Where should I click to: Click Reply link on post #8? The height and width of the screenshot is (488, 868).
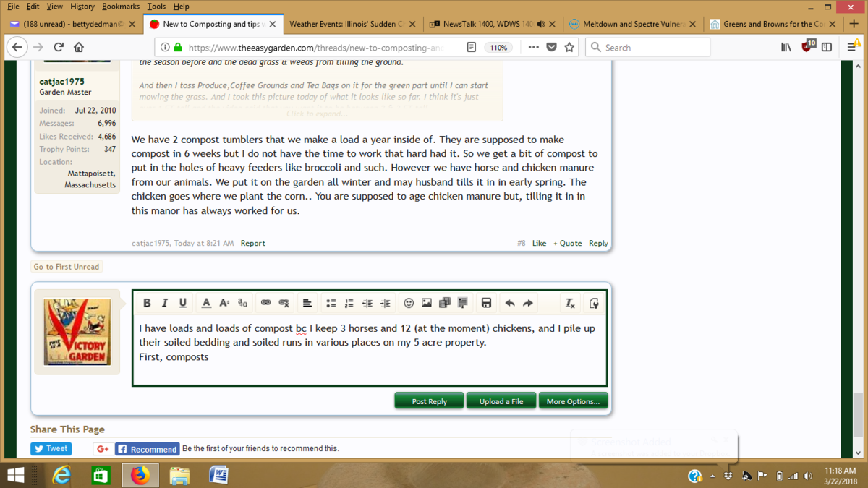598,243
